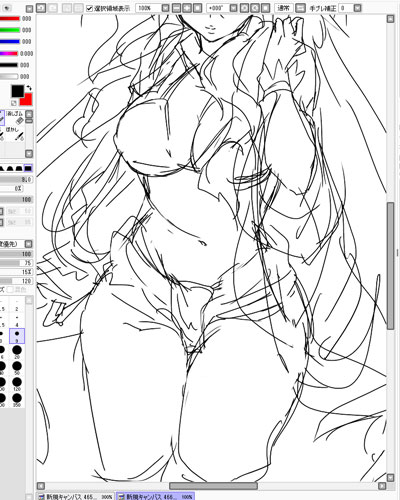Adjust the red color channel slider
400x500 pixels.
pos(9,19)
